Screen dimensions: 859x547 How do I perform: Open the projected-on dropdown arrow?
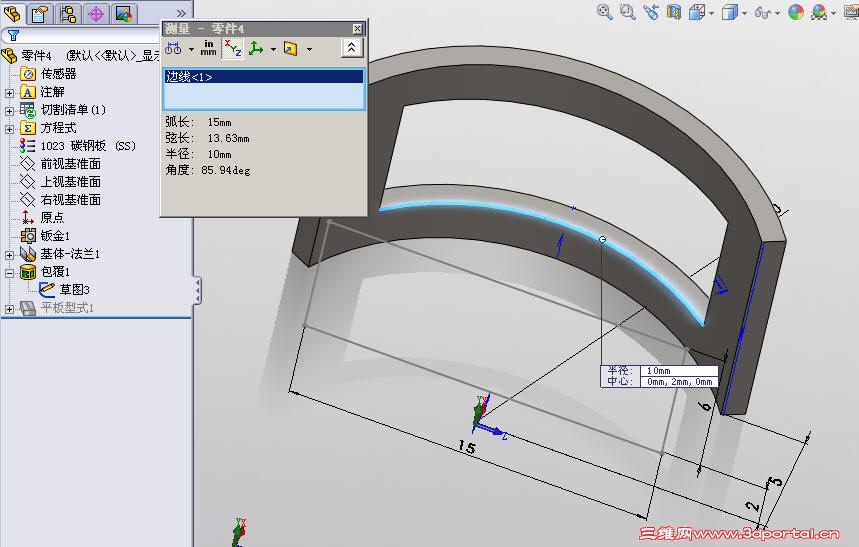[x=310, y=49]
